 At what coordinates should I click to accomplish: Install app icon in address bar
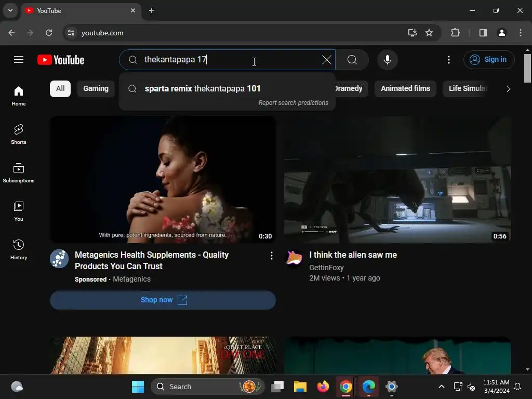tap(412, 33)
